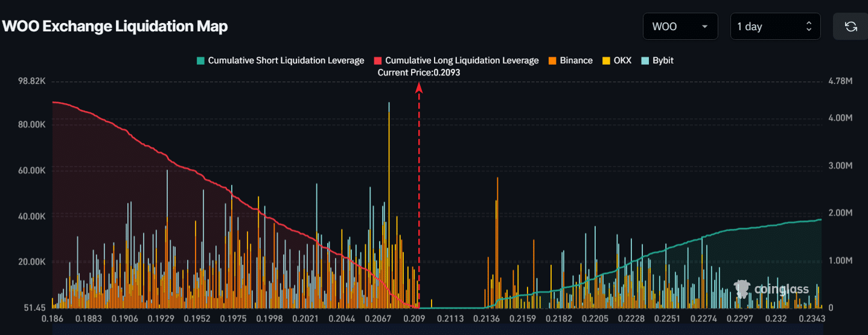The image size is (868, 335).
Task: Click the 0.2159 price axis label
Action: pos(522,318)
